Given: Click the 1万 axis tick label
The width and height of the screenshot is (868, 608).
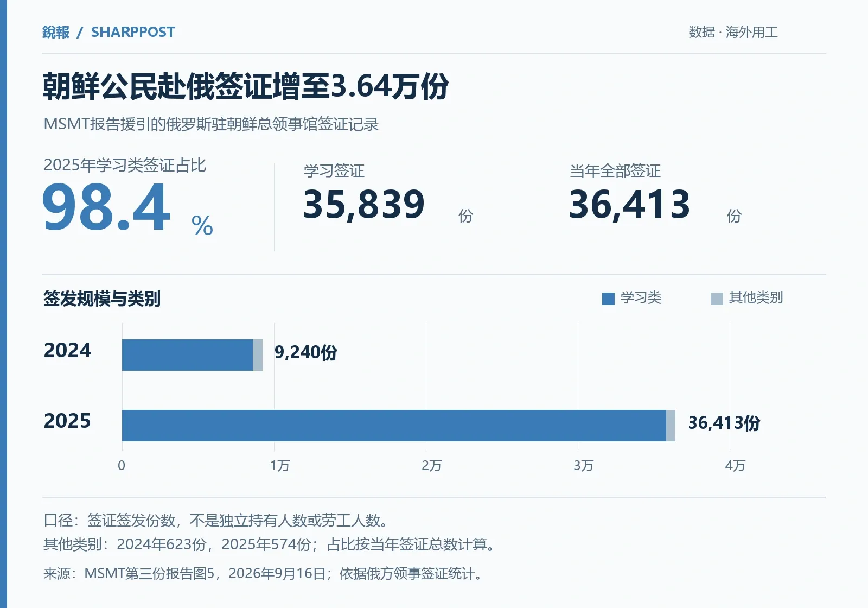Looking at the screenshot, I should [280, 466].
